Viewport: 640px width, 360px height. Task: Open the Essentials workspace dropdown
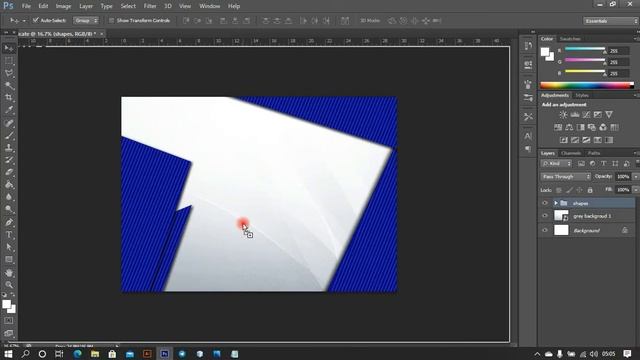(x=611, y=21)
